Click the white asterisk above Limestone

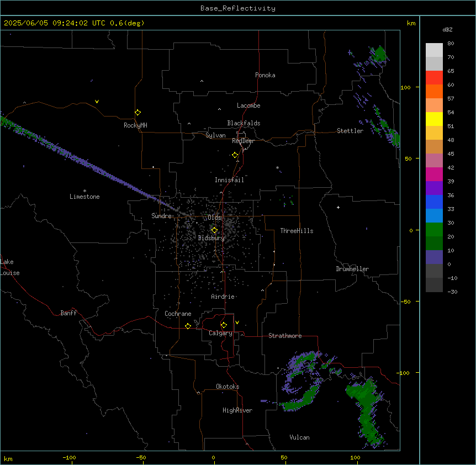click(84, 191)
